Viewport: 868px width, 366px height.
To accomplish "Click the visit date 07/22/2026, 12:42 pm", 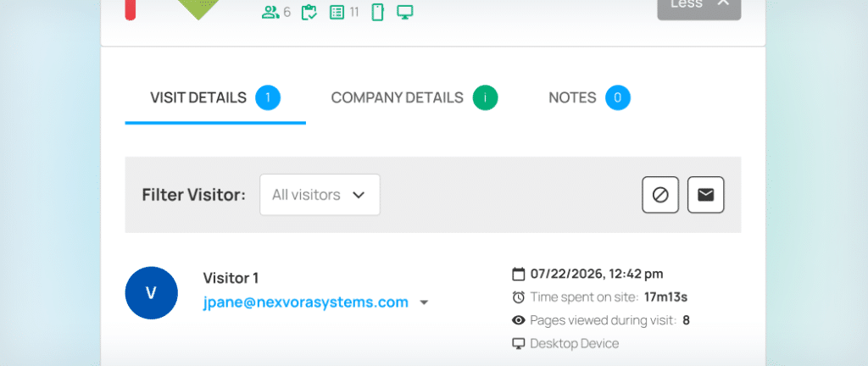I will click(597, 274).
